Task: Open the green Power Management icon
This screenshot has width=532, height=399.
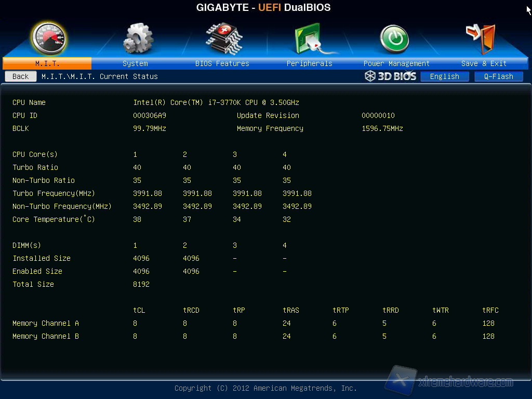Action: pos(394,39)
